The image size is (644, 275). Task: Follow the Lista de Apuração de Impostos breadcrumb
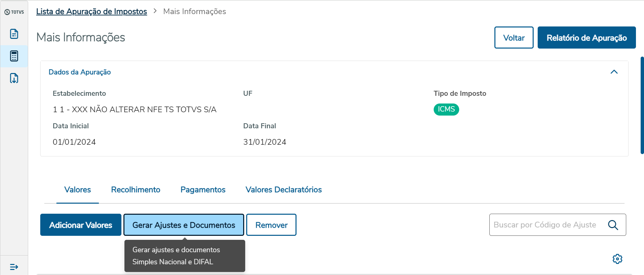92,11
